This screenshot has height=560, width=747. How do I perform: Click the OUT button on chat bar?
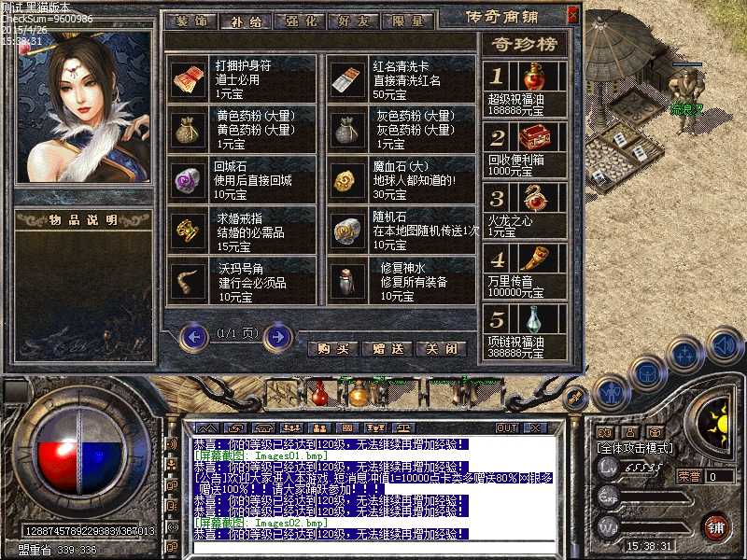click(506, 428)
